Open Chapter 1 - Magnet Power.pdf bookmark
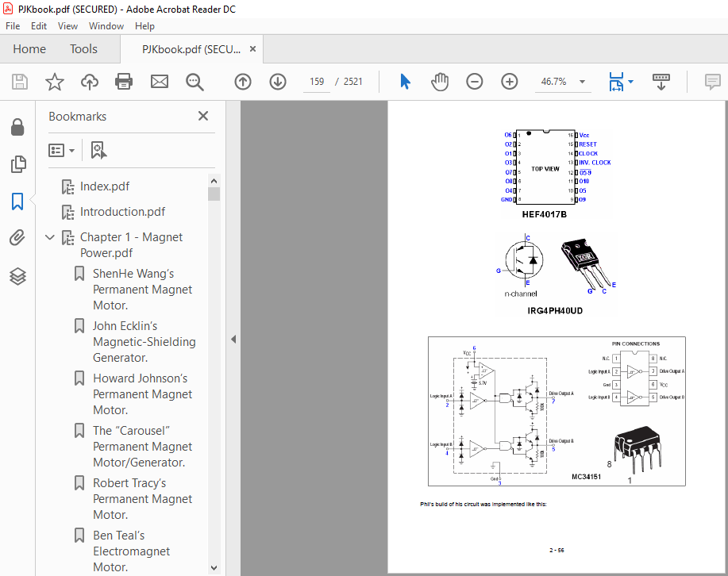Image resolution: width=728 pixels, height=576 pixels. click(132, 245)
